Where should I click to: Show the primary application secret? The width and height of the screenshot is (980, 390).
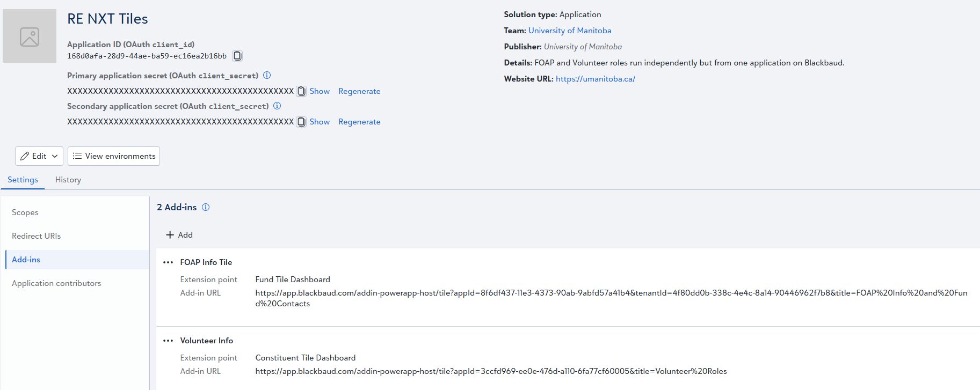tap(320, 91)
